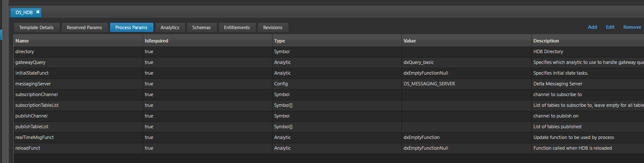Click Symbol[] type in subscriptionTableList row
The width and height of the screenshot is (644, 163).
(x=283, y=105)
